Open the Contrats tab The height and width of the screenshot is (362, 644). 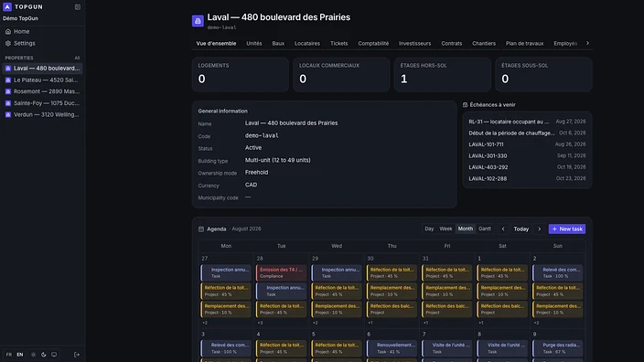pos(451,44)
